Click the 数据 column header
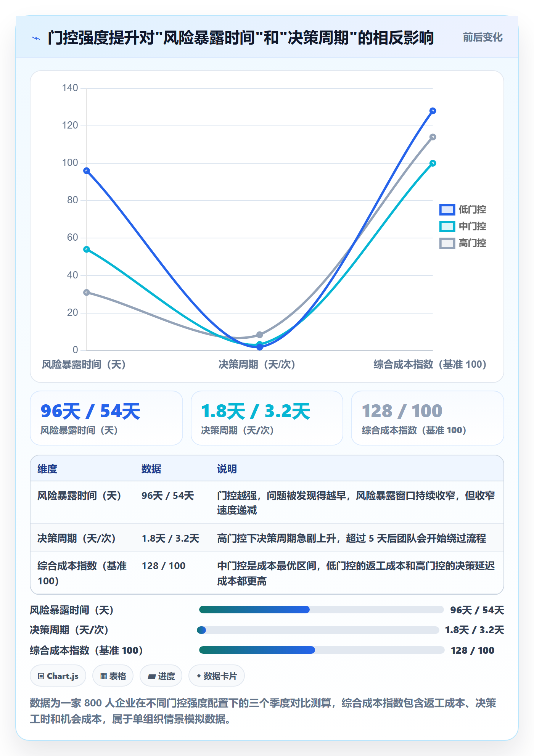Image resolution: width=534 pixels, height=756 pixels. (x=151, y=469)
